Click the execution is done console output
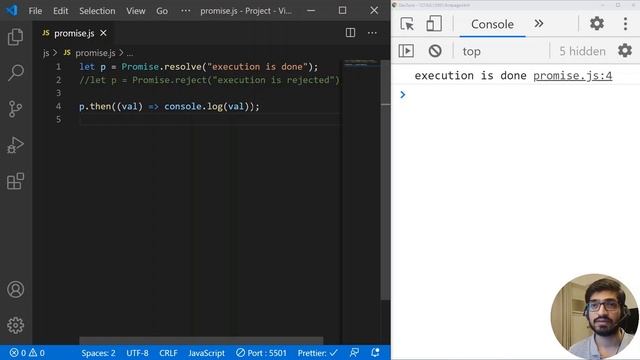The height and width of the screenshot is (360, 640). point(470,76)
